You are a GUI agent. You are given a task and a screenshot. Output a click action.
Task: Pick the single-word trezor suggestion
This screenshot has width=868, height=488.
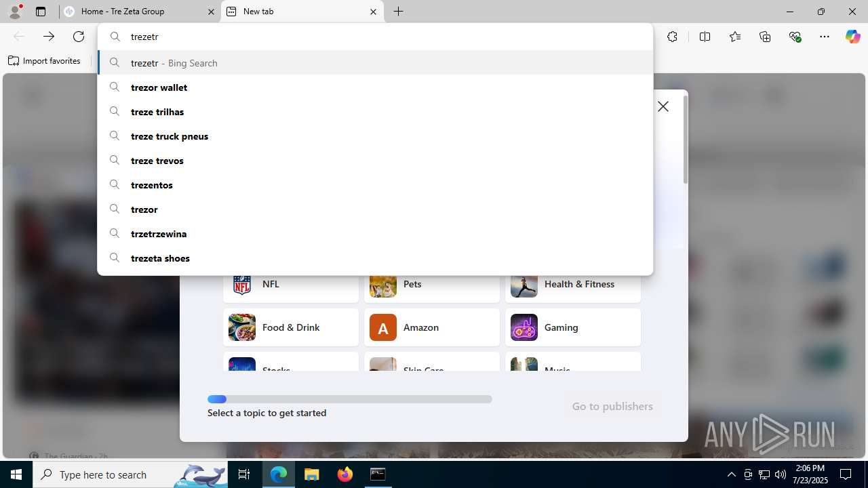coord(375,209)
